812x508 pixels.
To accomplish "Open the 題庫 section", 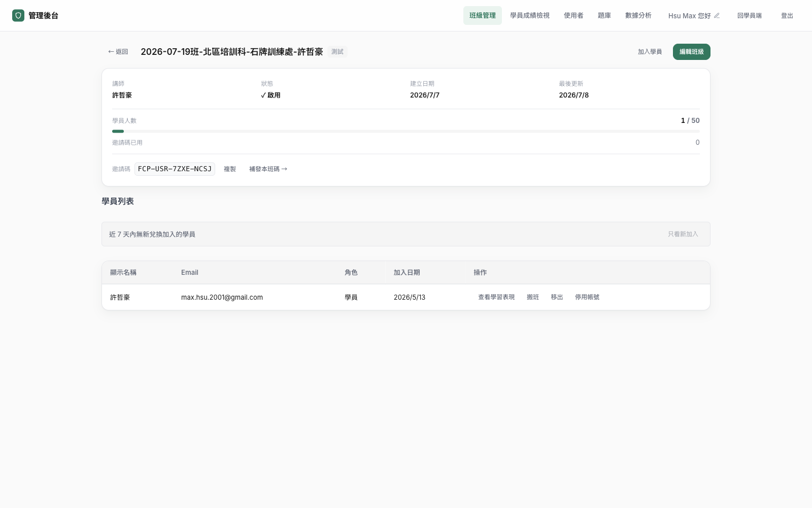I will (x=604, y=16).
